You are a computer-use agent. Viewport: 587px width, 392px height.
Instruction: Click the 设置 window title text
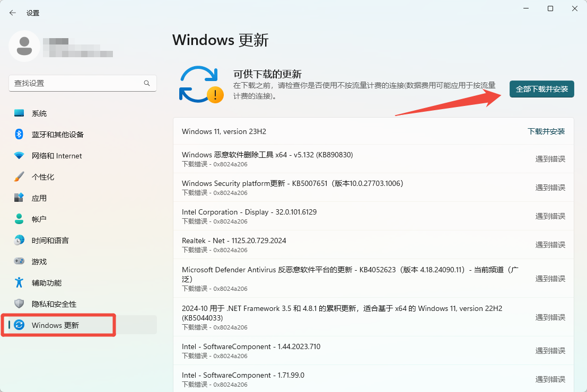click(33, 13)
